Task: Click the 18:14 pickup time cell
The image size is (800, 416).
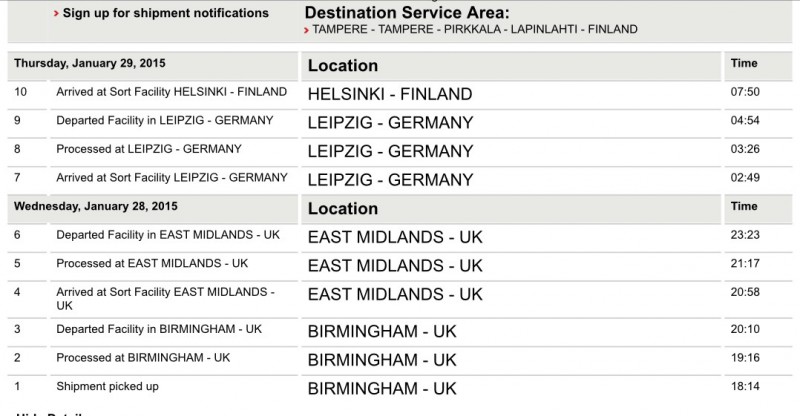Action: [x=746, y=387]
